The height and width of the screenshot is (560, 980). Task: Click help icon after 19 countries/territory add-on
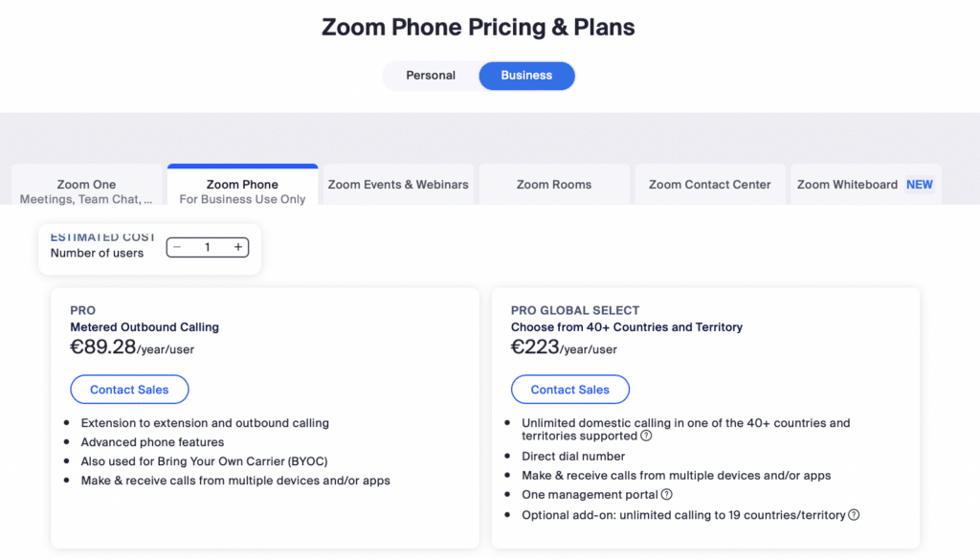point(855,515)
